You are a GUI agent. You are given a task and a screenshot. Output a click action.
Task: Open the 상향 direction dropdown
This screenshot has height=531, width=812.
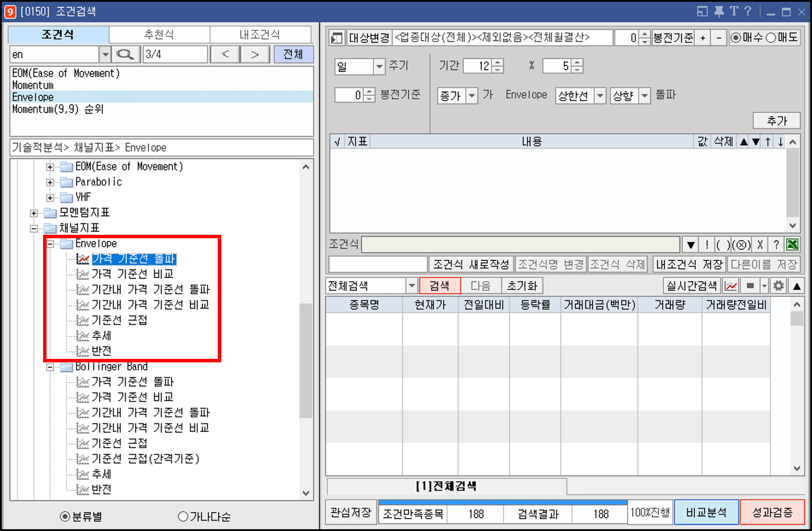click(644, 96)
